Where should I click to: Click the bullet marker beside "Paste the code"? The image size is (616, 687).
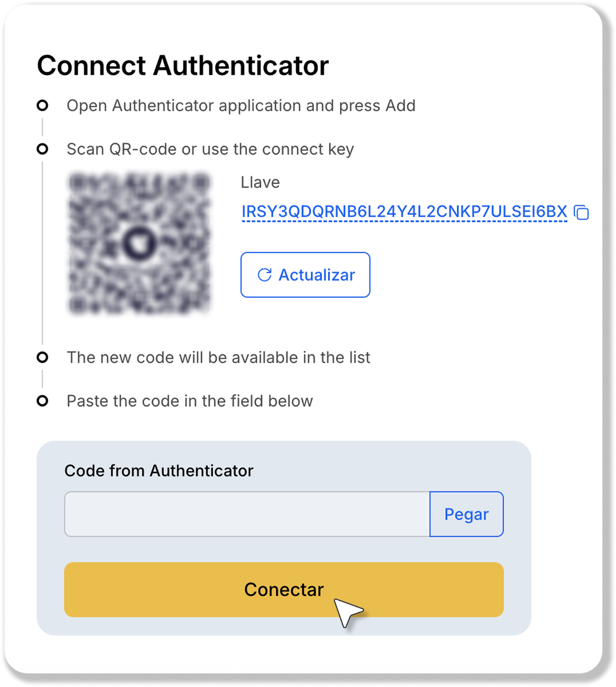[42, 401]
